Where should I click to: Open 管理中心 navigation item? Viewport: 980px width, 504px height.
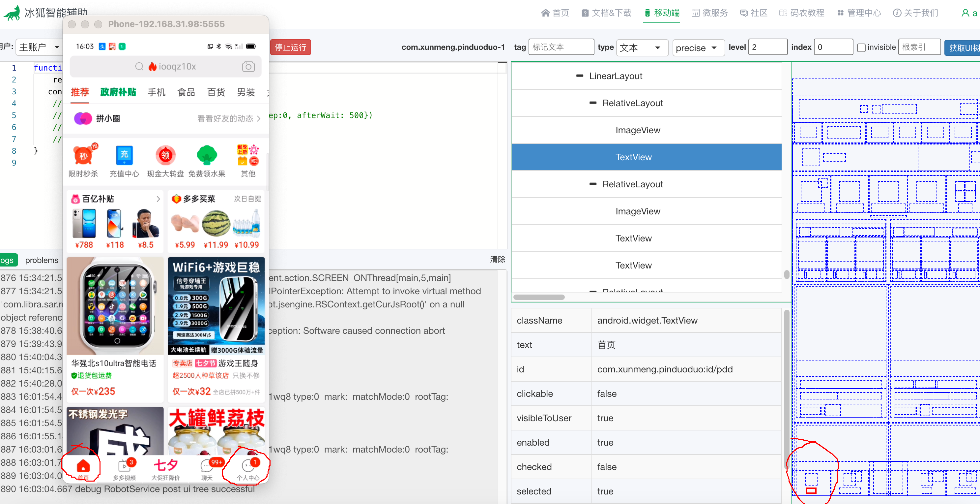click(x=859, y=13)
